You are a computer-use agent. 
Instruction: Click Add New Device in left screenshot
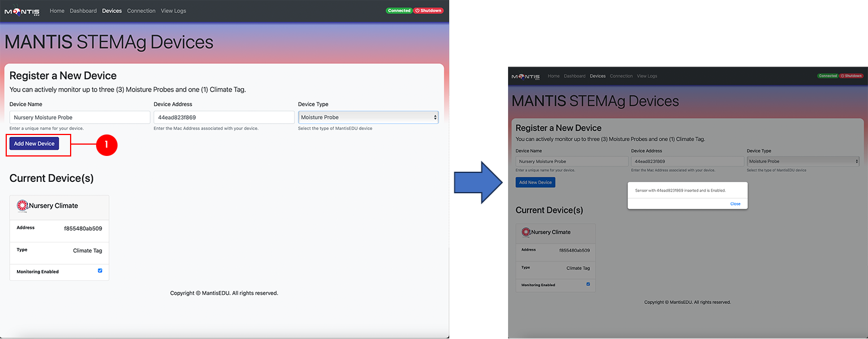[34, 144]
